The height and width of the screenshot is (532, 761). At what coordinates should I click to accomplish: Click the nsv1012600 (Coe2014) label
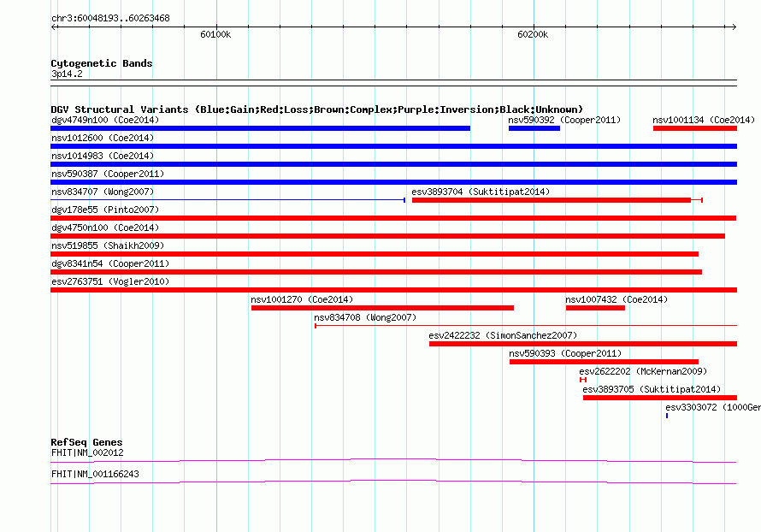coord(103,138)
